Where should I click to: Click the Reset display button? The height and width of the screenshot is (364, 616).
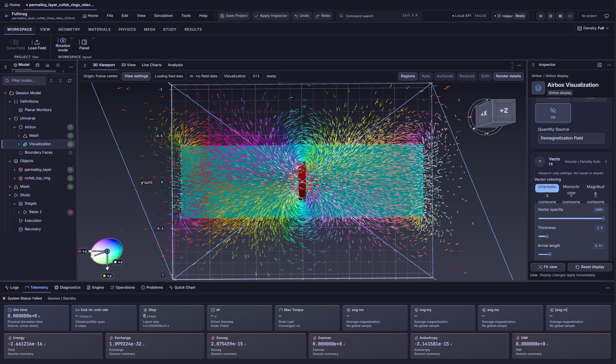click(590, 267)
